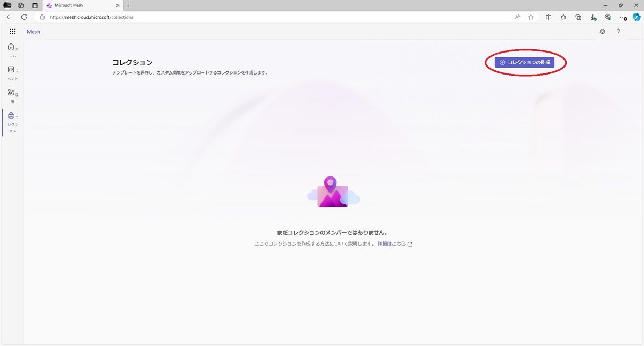The height and width of the screenshot is (346, 644).
Task: Open the app launcher waffle icon
Action: coord(12,32)
